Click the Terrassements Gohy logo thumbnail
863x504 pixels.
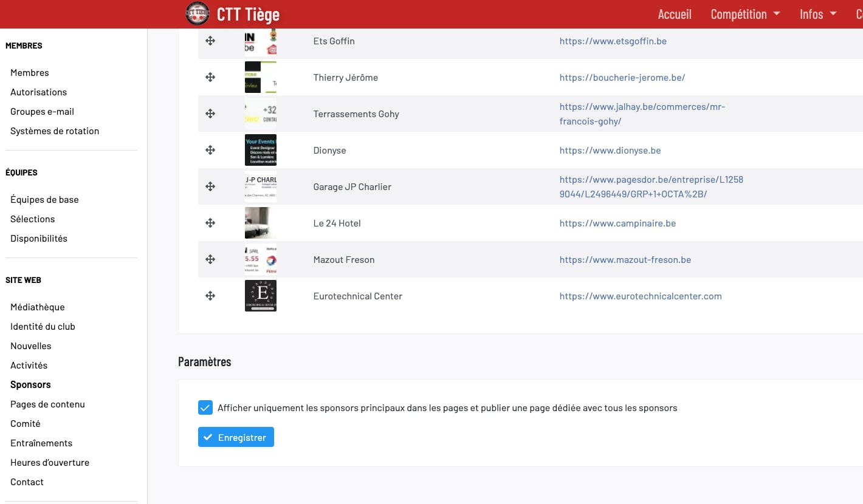[x=261, y=114]
